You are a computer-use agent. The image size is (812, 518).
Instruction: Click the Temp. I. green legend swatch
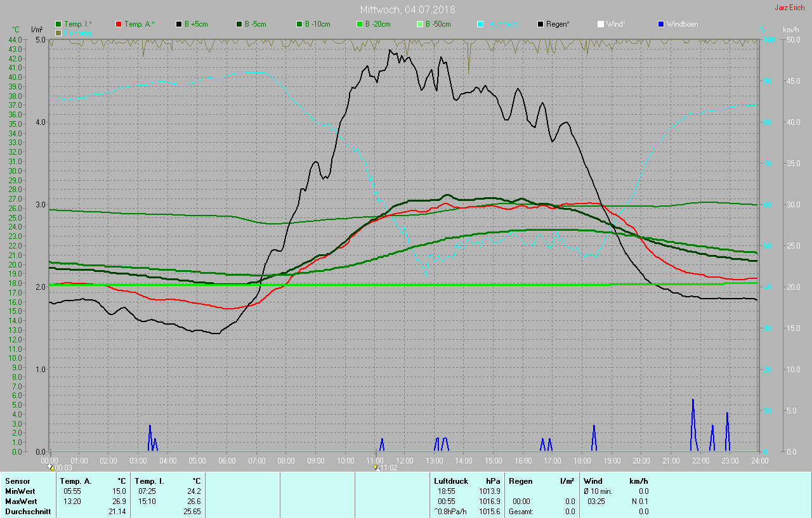pyautogui.click(x=58, y=24)
